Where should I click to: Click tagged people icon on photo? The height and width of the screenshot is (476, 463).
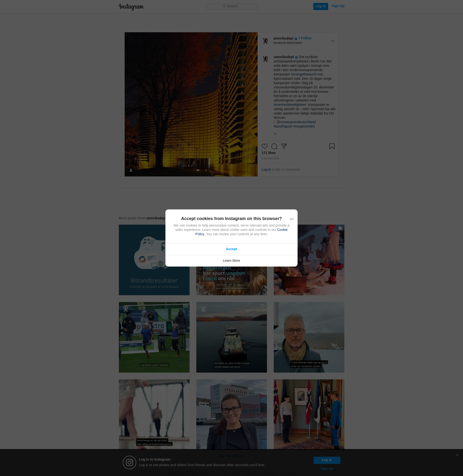click(131, 170)
